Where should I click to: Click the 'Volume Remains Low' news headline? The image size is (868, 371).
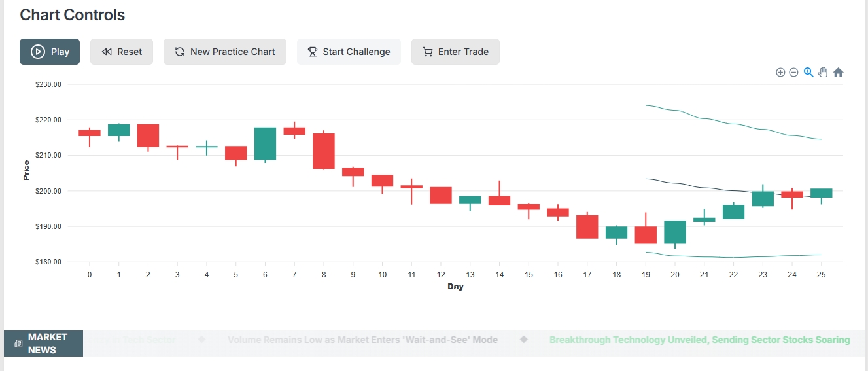tap(362, 340)
